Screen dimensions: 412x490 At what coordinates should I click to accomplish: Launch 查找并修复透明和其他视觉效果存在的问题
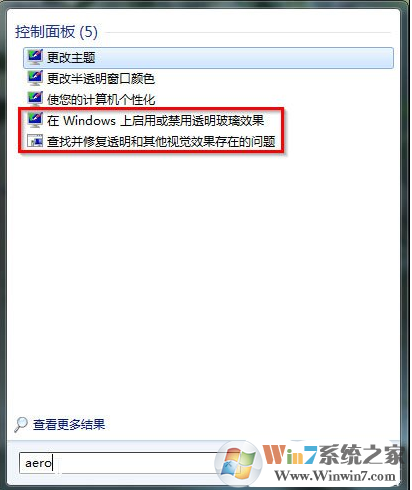tap(161, 141)
